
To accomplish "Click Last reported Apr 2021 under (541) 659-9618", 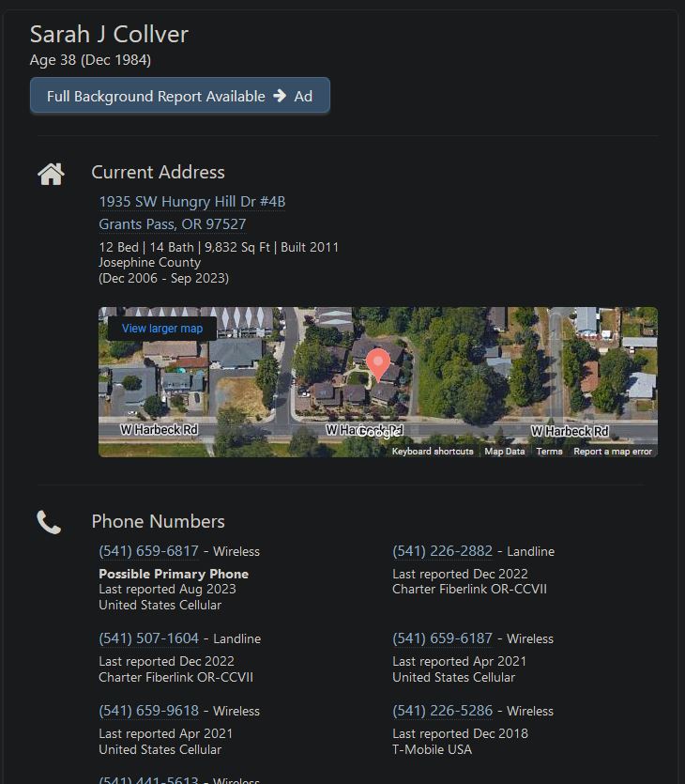I will click(165, 733).
